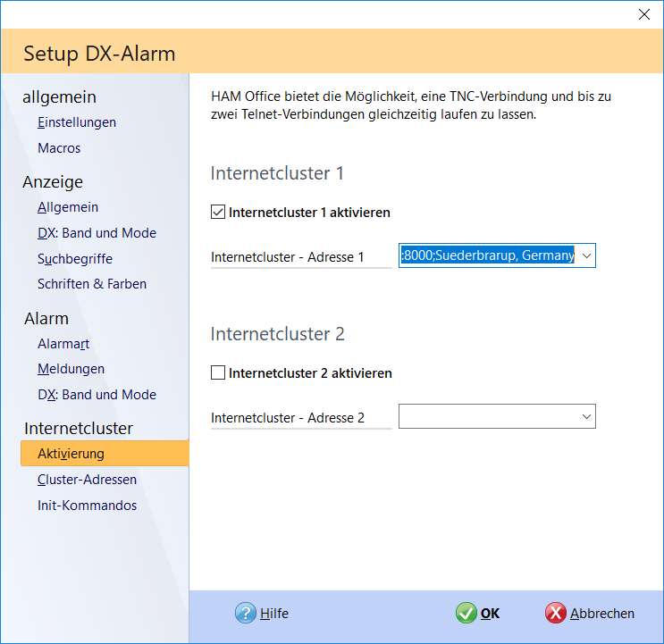The height and width of the screenshot is (644, 664).
Task: Close the Setup DX-Alarm dialog window
Action: 644,14
